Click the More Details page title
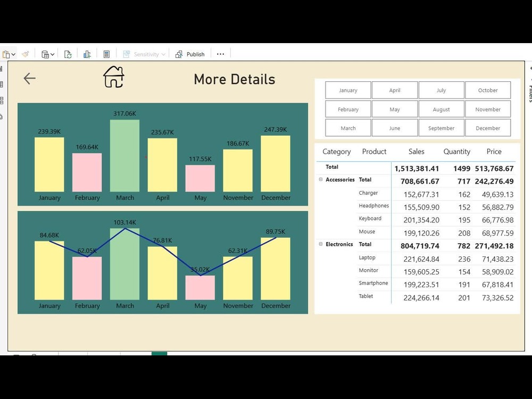Screen dimensions: 532x399 (235, 79)
